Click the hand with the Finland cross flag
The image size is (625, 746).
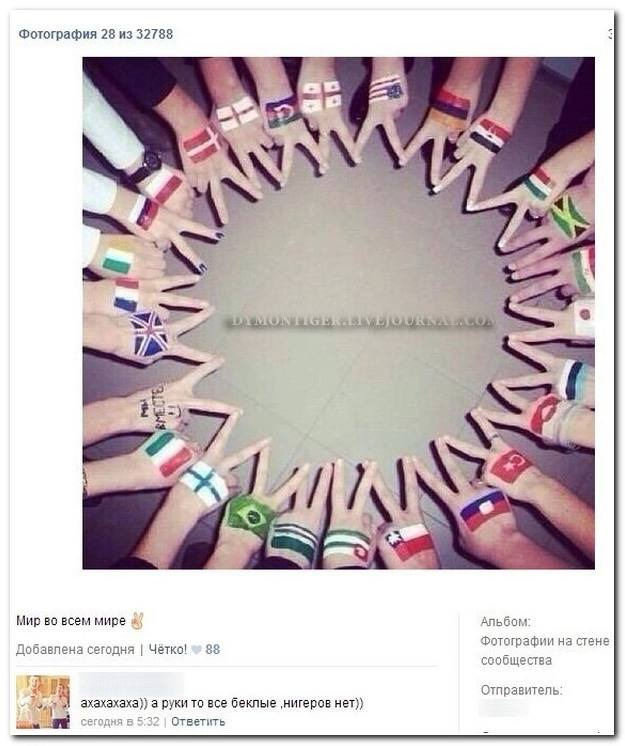pos(205,481)
